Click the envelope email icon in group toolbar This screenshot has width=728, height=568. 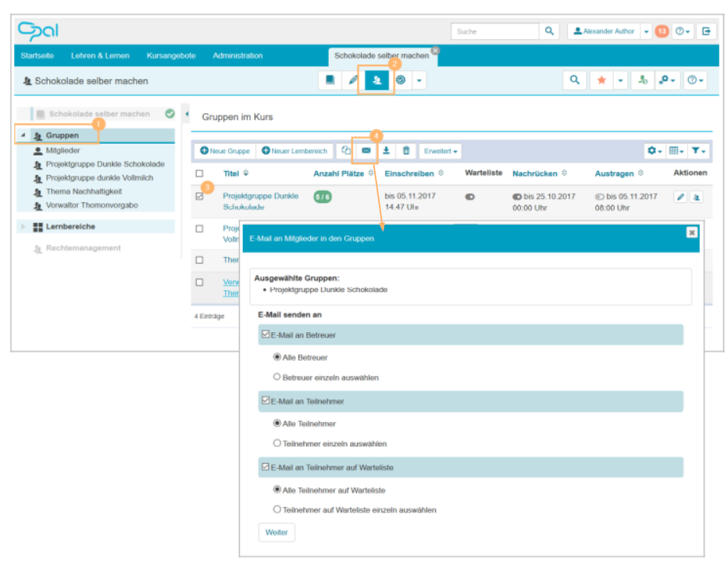tap(366, 151)
